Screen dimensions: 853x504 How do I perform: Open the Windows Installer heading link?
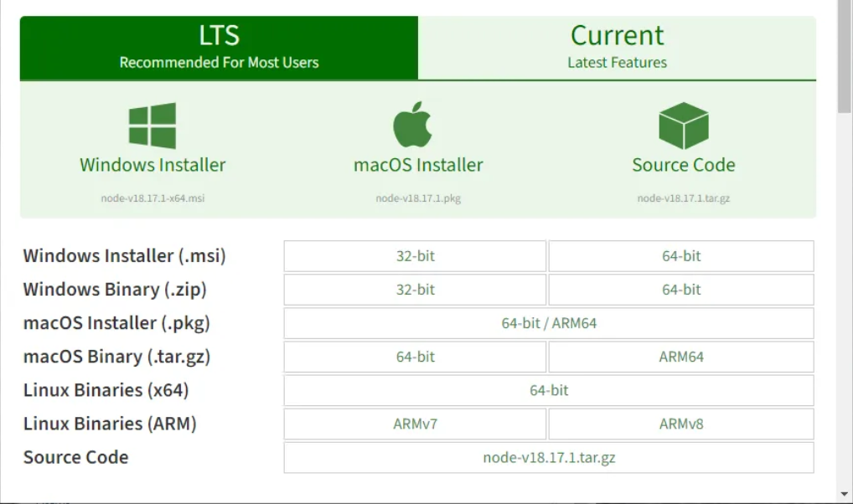[153, 165]
